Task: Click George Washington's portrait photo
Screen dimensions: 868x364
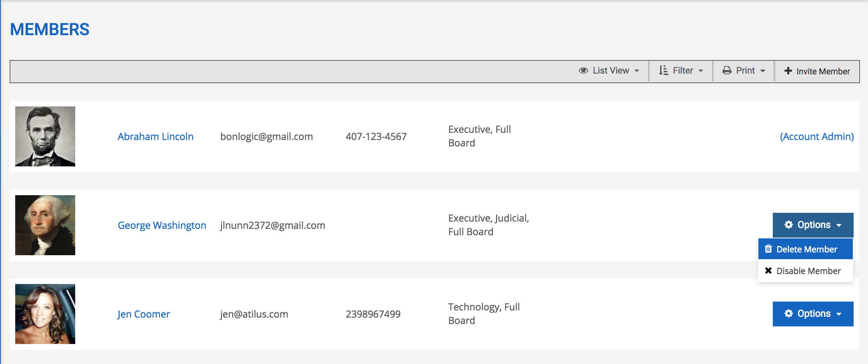Action: pyautogui.click(x=45, y=225)
